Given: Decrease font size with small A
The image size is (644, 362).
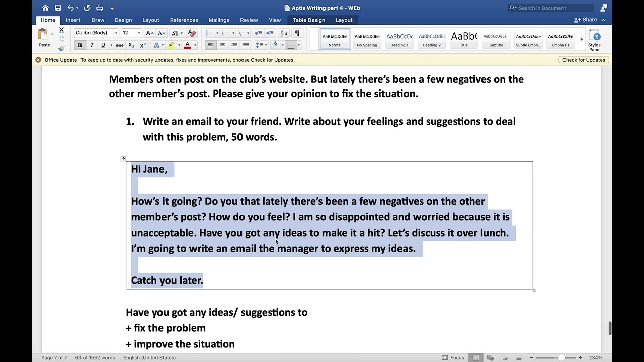Looking at the screenshot, I should point(162,33).
